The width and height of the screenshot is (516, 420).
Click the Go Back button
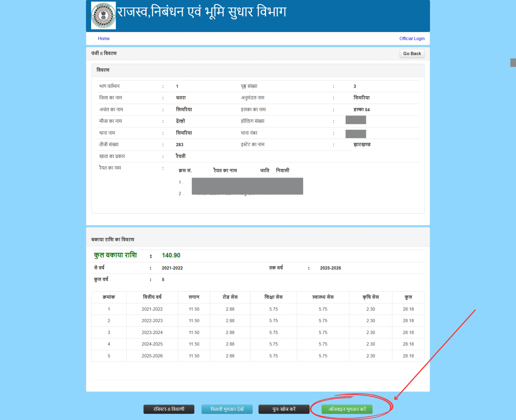412,53
